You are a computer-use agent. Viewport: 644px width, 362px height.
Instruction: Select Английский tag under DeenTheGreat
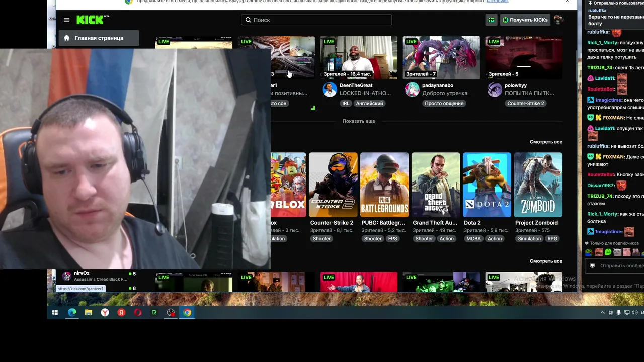370,103
